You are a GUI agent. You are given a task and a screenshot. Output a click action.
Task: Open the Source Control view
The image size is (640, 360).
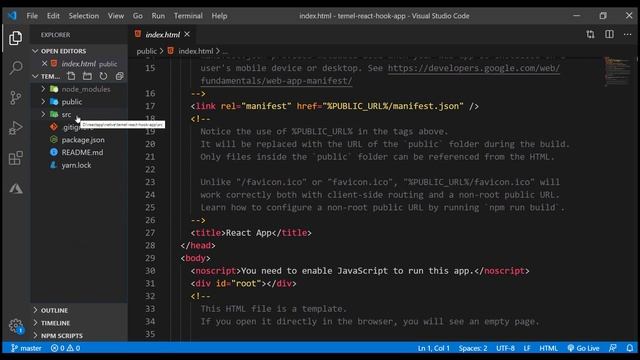(x=16, y=98)
